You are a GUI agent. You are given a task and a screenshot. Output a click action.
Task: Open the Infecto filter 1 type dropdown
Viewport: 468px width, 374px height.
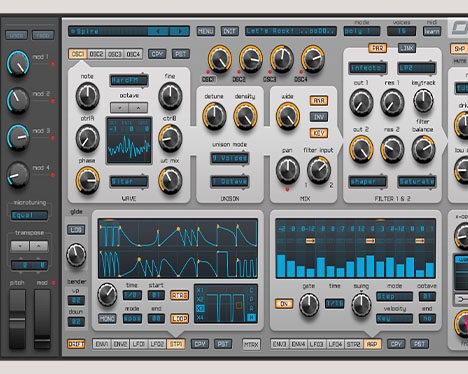tap(368, 68)
